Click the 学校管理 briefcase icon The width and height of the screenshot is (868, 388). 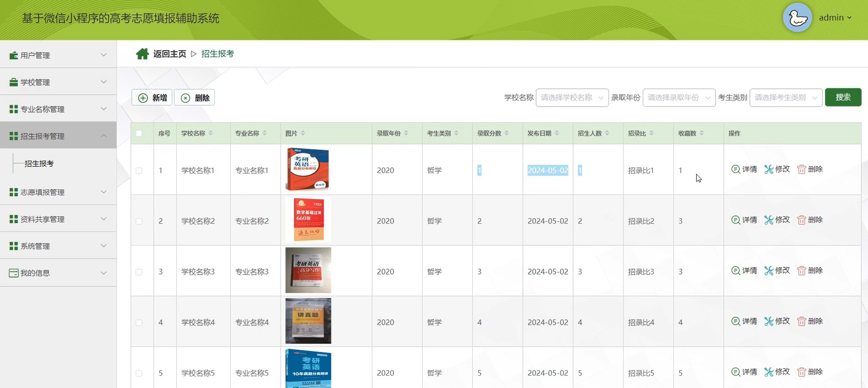[x=14, y=82]
